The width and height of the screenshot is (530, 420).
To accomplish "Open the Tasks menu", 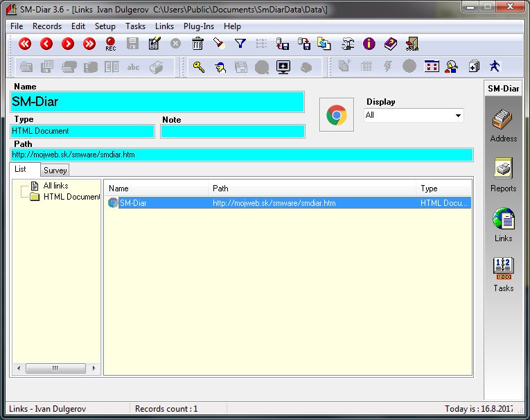I will click(x=135, y=26).
